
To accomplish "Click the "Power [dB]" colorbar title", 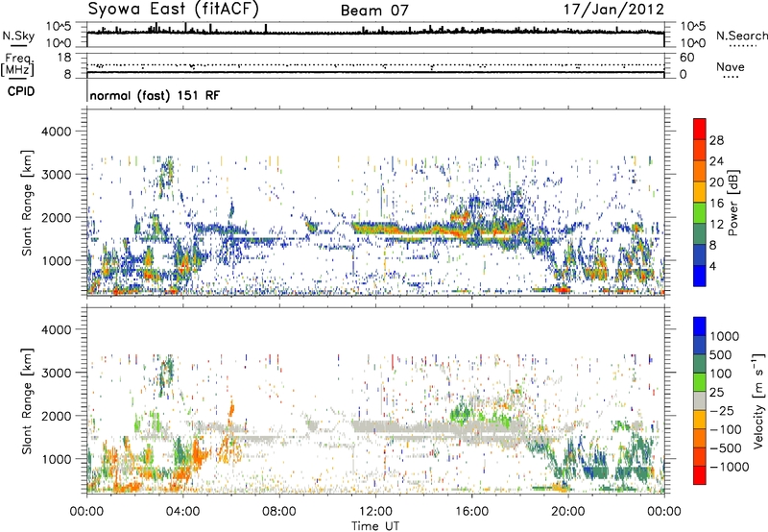I will 733,203.
